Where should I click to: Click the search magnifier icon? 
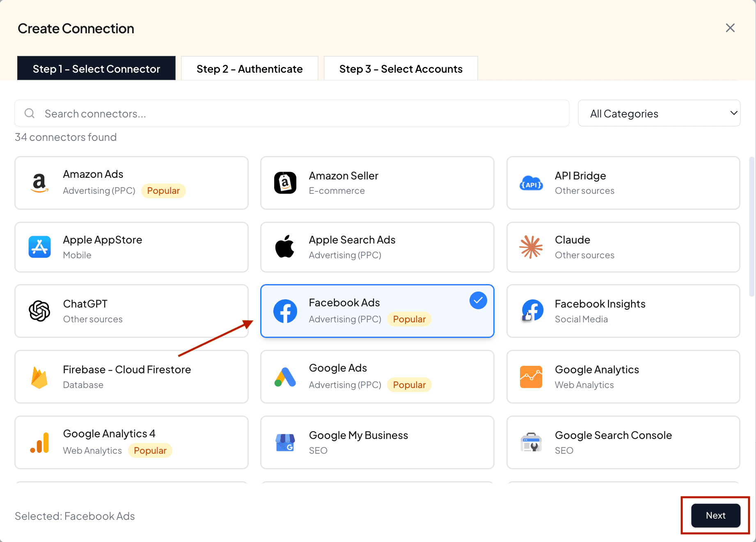30,113
